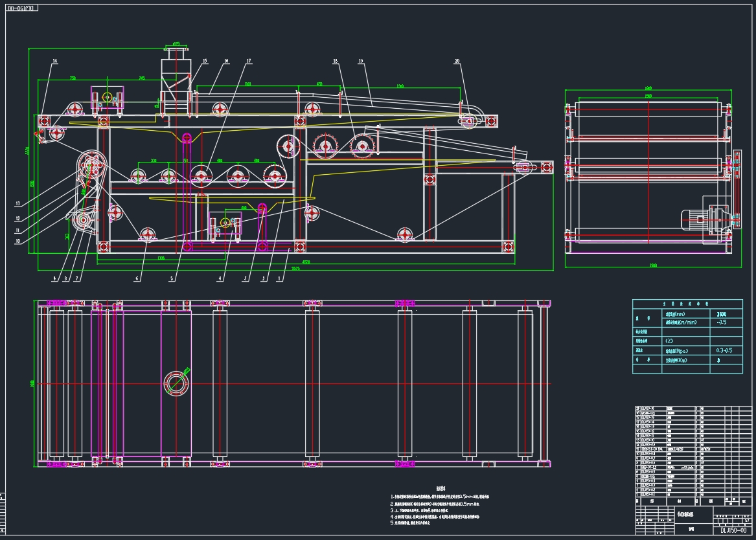The image size is (756, 540).
Task: Click part callout number 1 at bottom
Action: [279, 278]
